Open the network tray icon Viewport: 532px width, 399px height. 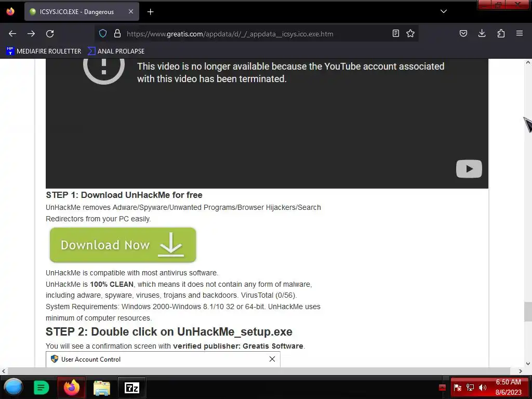470,388
